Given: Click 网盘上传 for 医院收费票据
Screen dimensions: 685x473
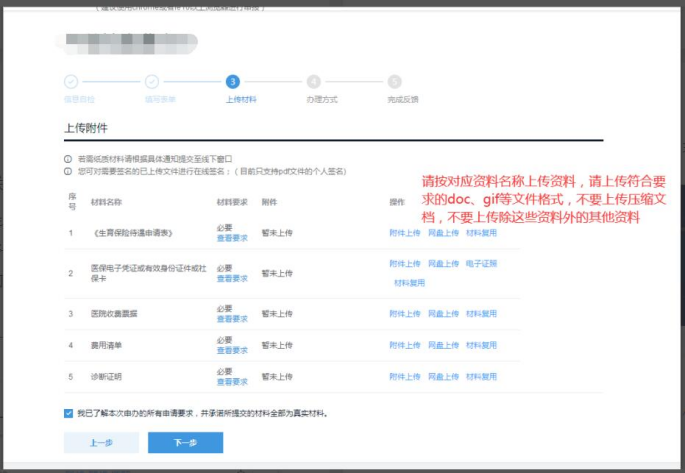Looking at the screenshot, I should pos(443,314).
